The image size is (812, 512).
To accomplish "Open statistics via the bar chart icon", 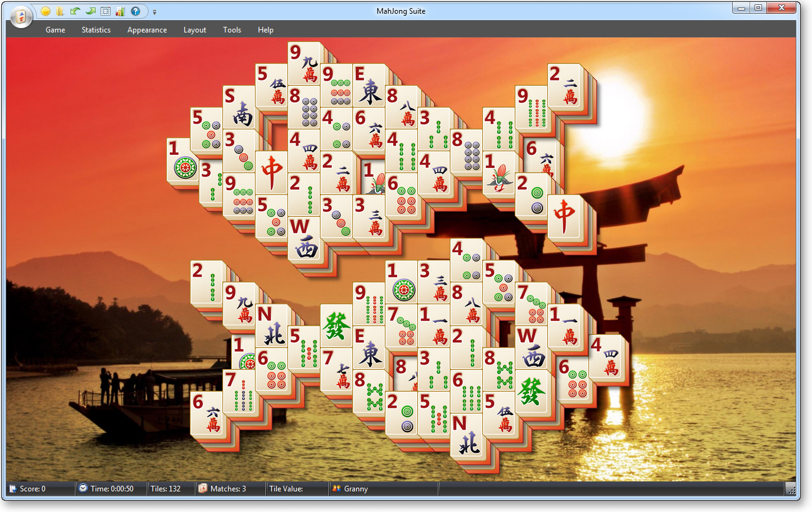I will (120, 11).
